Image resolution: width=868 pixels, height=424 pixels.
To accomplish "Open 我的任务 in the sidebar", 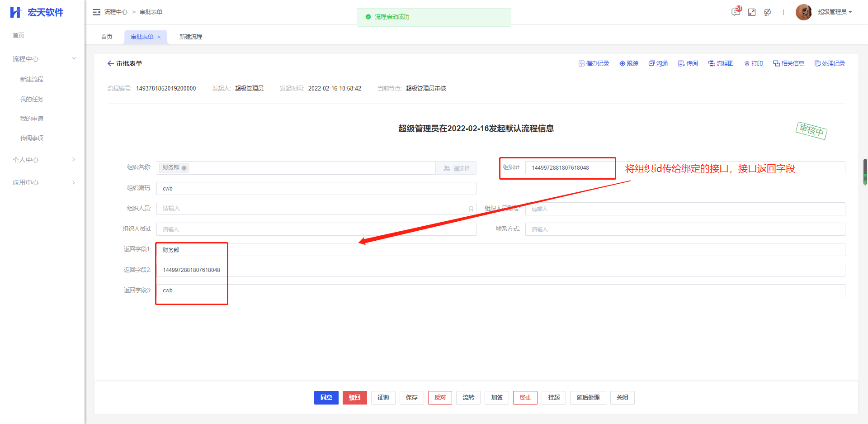I will 32,99.
